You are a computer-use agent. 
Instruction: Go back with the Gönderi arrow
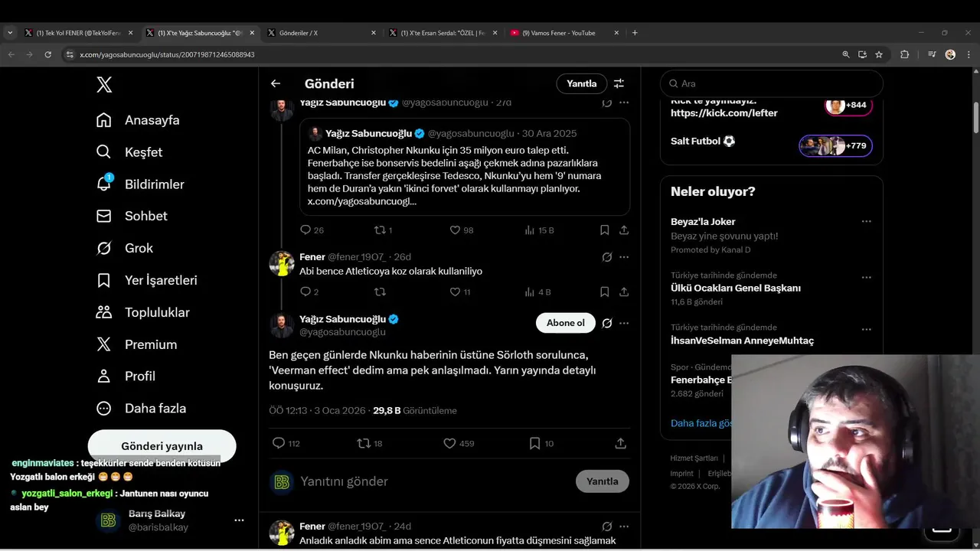pyautogui.click(x=276, y=83)
